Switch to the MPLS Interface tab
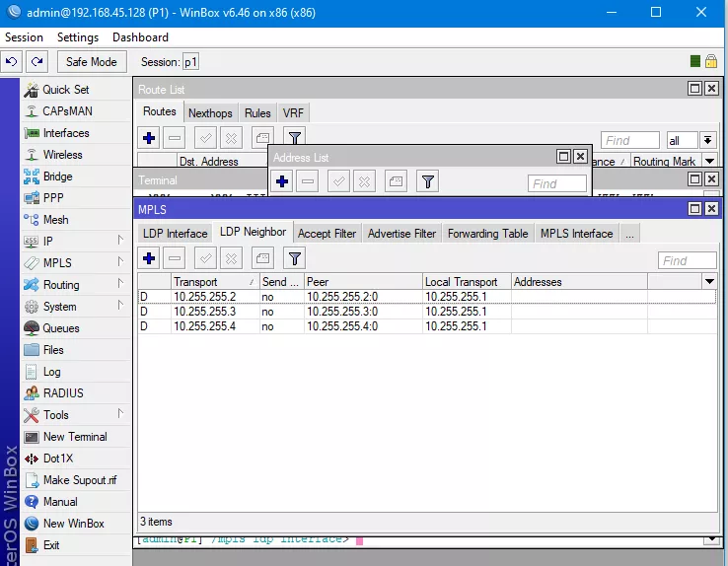This screenshot has height=566, width=728. tap(577, 234)
